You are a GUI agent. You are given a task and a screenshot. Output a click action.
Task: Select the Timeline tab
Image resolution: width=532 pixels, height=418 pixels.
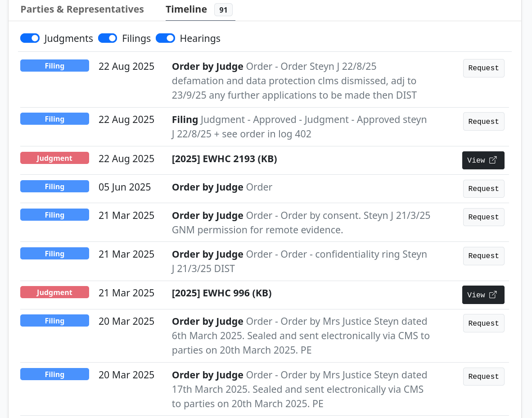point(186,9)
